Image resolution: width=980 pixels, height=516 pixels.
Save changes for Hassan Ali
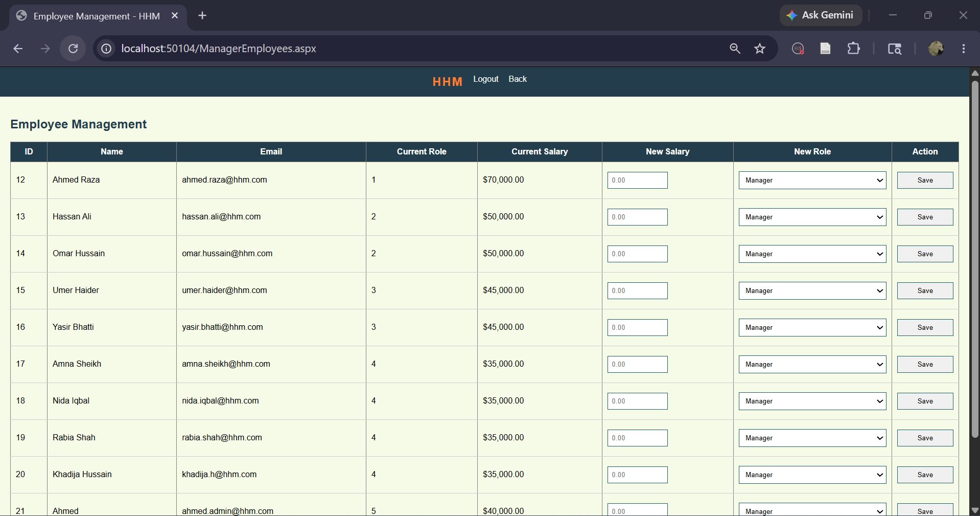click(x=925, y=217)
